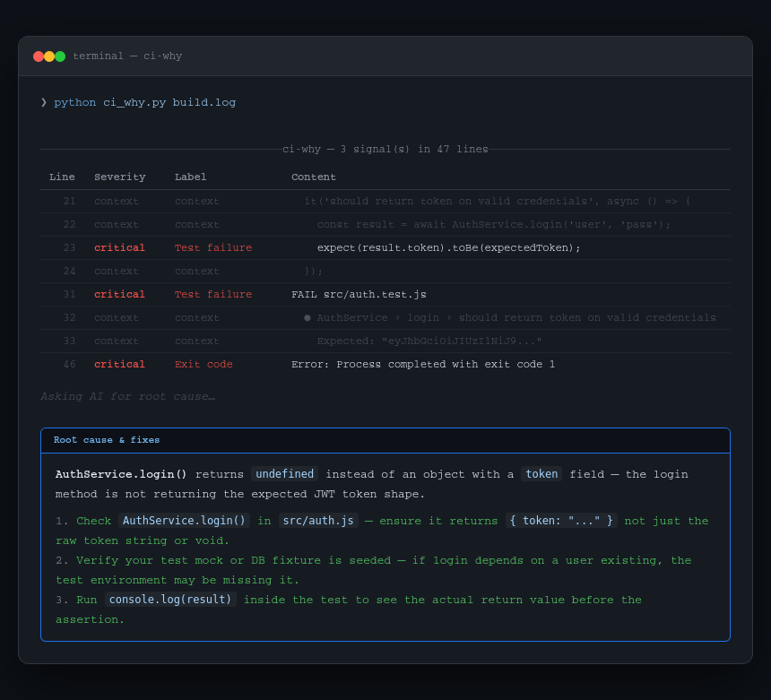Click the 'Content' column header
The width and height of the screenshot is (771, 700).
pos(313,177)
